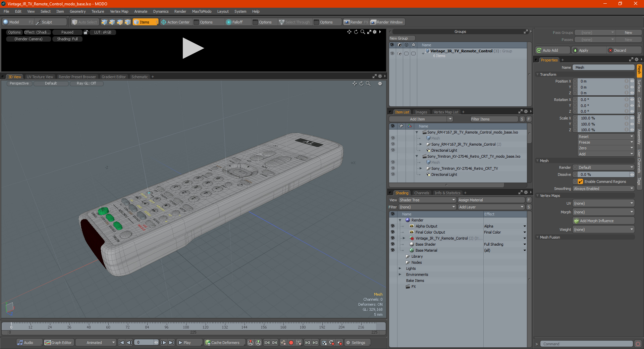
Task: Toggle visibility of Base Shader
Action: click(392, 244)
